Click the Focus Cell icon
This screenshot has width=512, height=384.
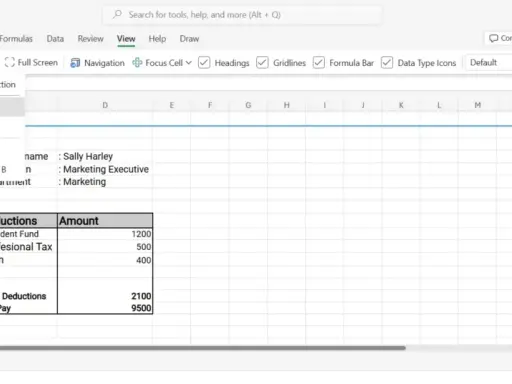[x=137, y=62]
